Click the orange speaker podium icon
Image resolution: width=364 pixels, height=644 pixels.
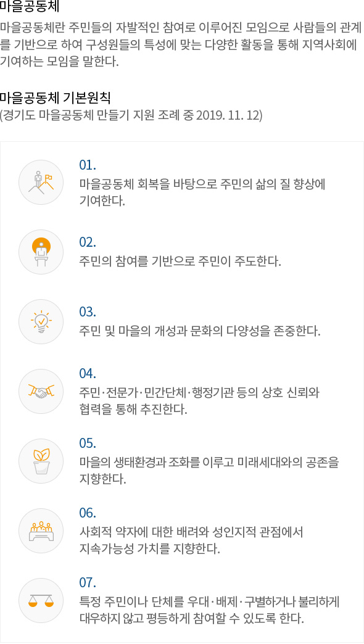41,252
